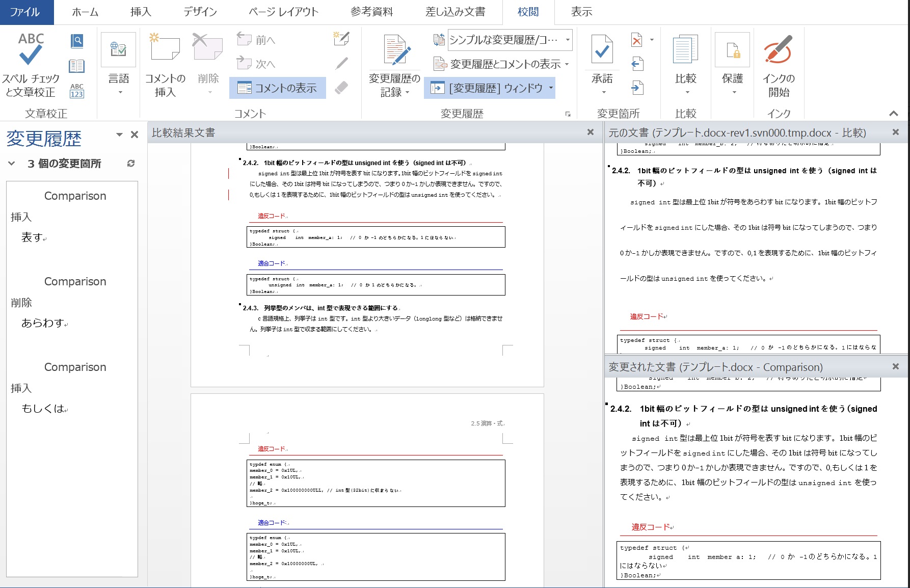Open the 比較 compare documents button
Screen dimensions: 910x588
tap(686, 65)
